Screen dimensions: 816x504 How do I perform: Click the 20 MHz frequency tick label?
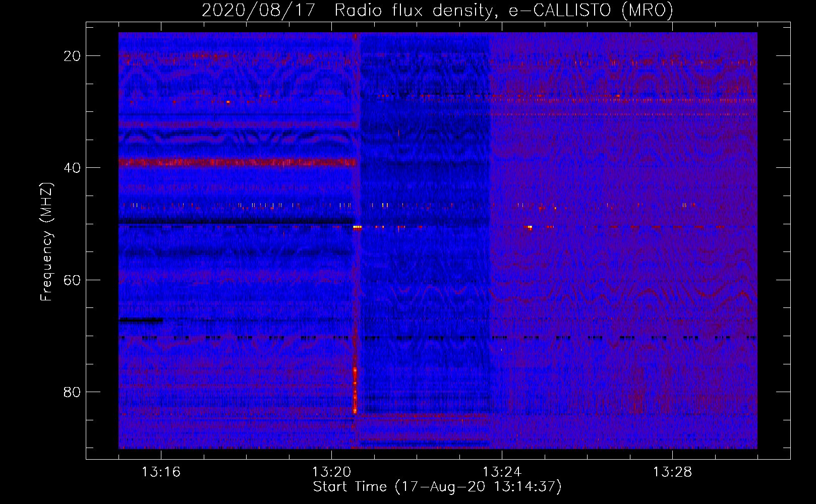point(72,56)
